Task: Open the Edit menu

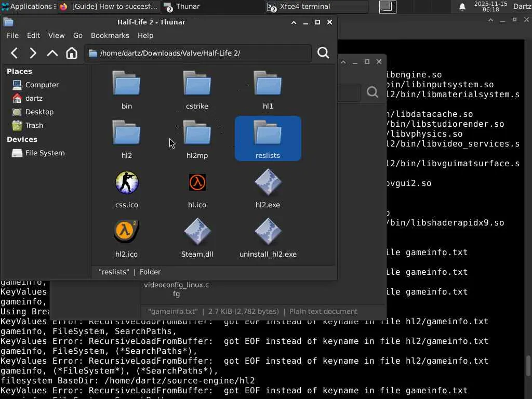Action: click(33, 35)
